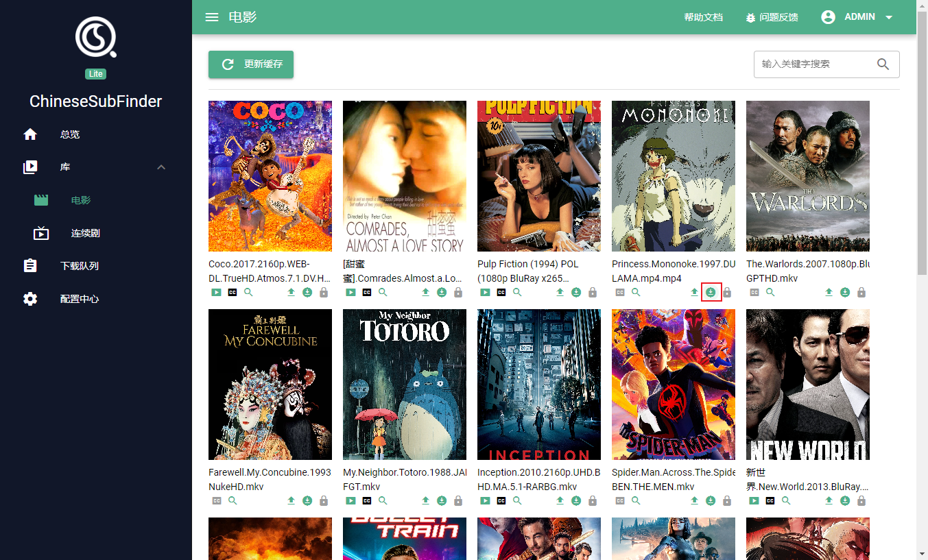Viewport: 928px width, 560px height.
Task: Upload subtitle for Princess Mononoke
Action: pos(694,292)
